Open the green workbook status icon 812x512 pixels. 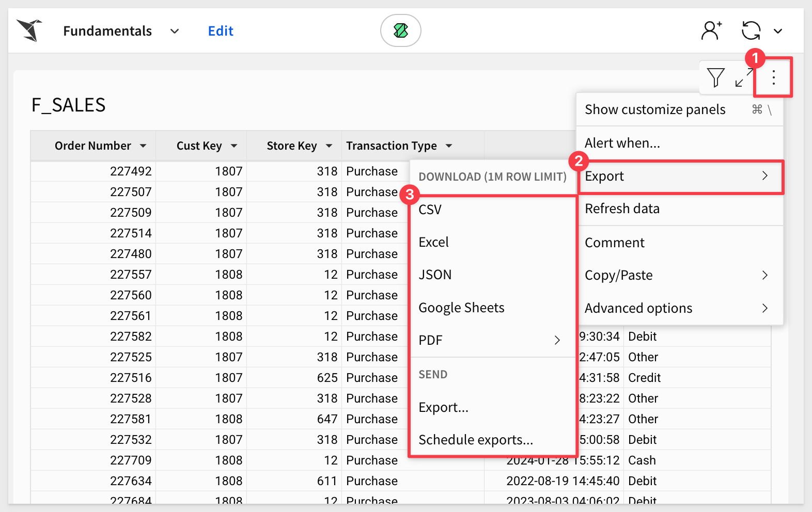click(401, 30)
